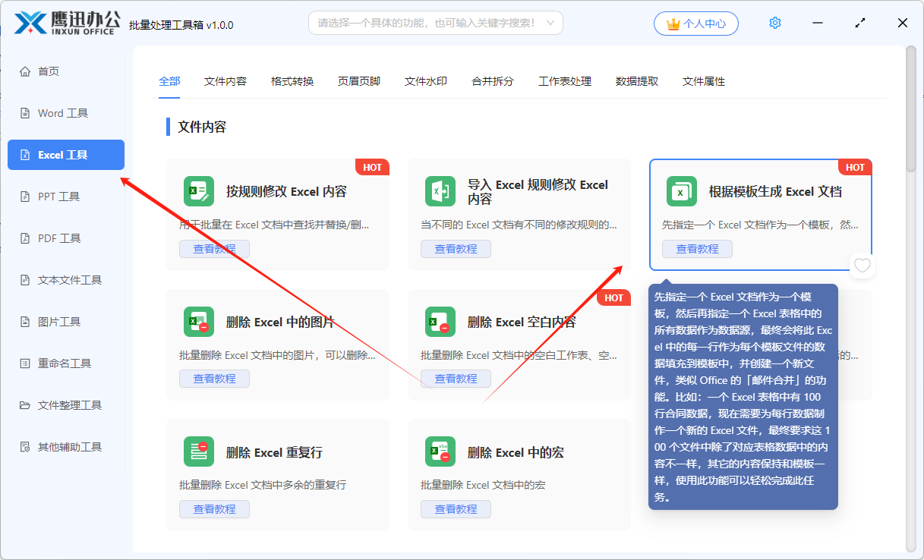The width and height of the screenshot is (924, 560).
Task: Click the vertical scrollbar on the right
Action: click(911, 106)
